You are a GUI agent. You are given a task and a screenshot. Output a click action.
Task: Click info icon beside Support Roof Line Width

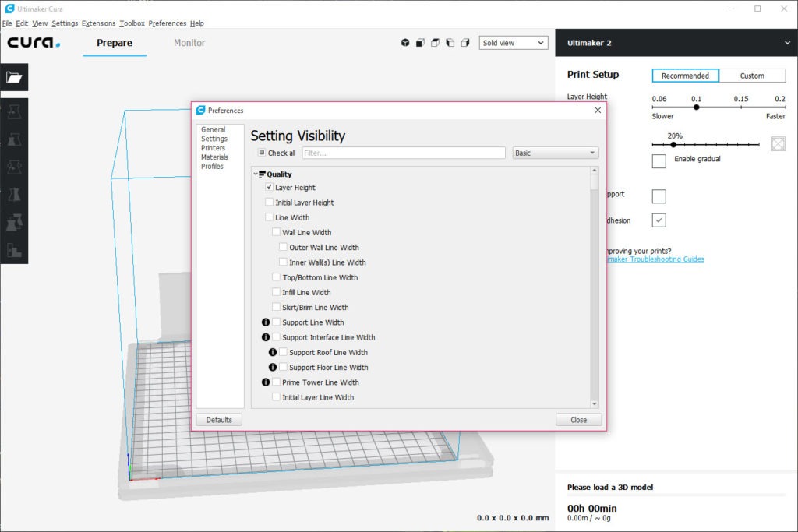pos(273,352)
